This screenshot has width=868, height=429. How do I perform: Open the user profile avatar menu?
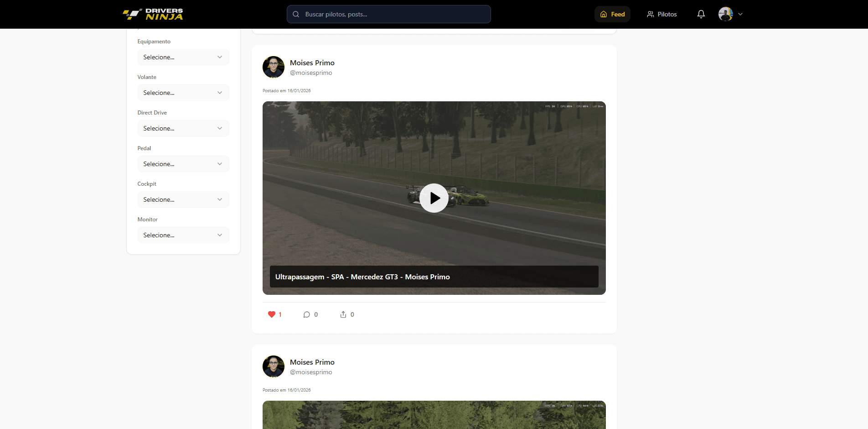pyautogui.click(x=730, y=14)
